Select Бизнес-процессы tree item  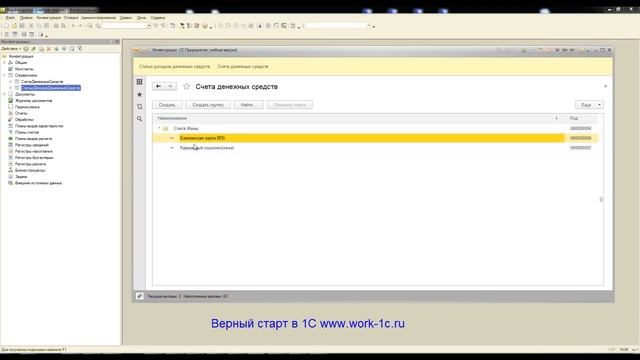[x=30, y=170]
